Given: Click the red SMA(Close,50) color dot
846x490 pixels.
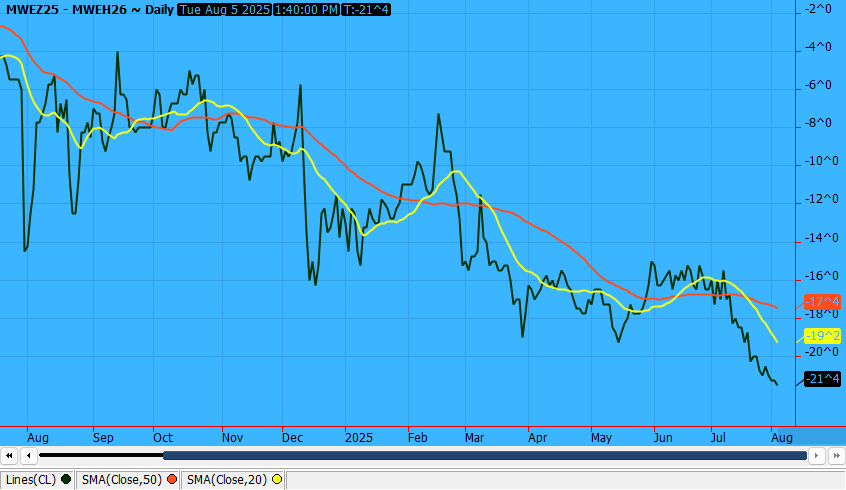Looking at the screenshot, I should [x=172, y=480].
